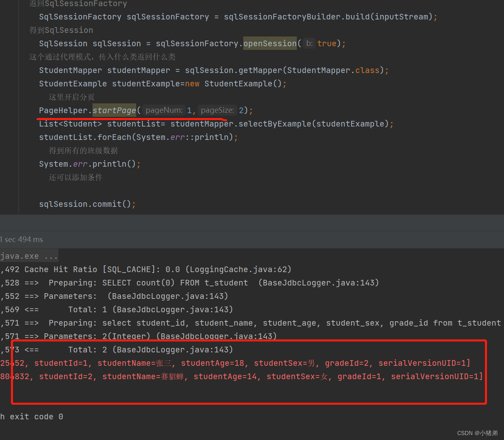Click the Cache Hit Ratio log line
The width and height of the screenshot is (504, 440).
146,269
